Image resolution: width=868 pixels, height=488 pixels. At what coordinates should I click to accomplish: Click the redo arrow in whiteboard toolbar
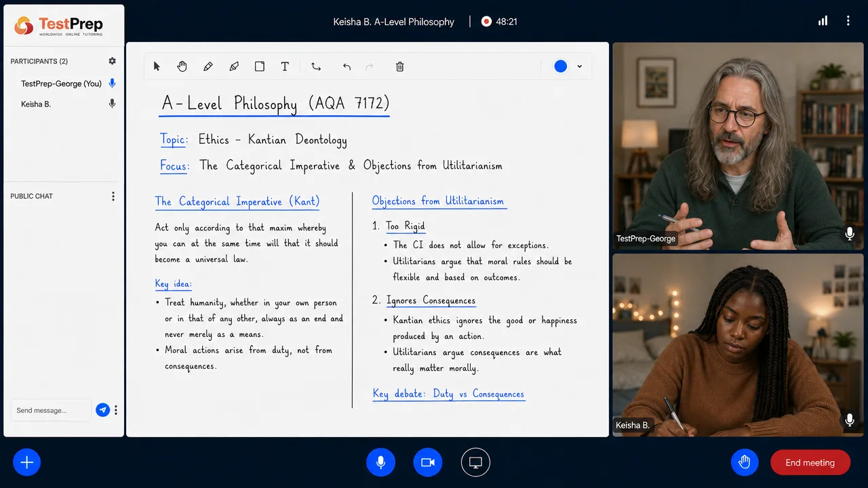click(x=370, y=66)
